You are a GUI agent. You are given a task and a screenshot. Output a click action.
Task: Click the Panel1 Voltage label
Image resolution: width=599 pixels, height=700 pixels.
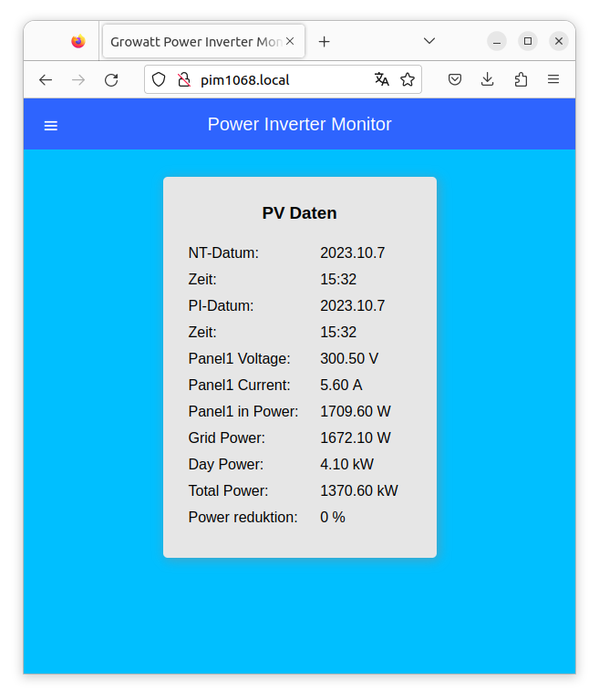click(239, 358)
